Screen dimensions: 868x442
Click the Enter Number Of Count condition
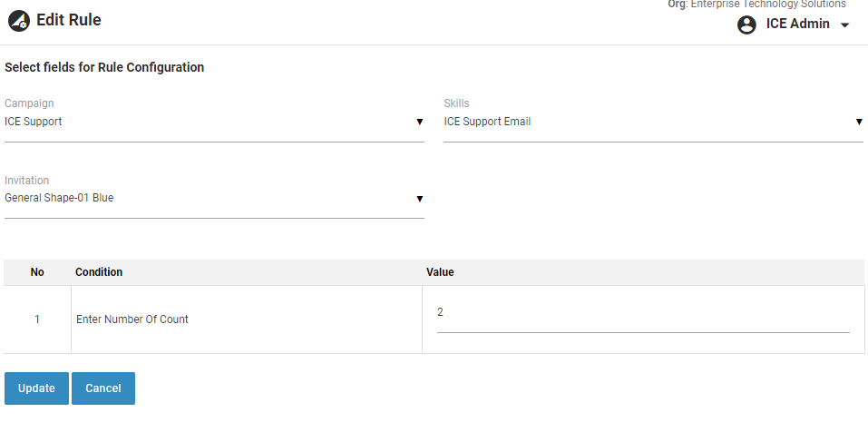132,319
